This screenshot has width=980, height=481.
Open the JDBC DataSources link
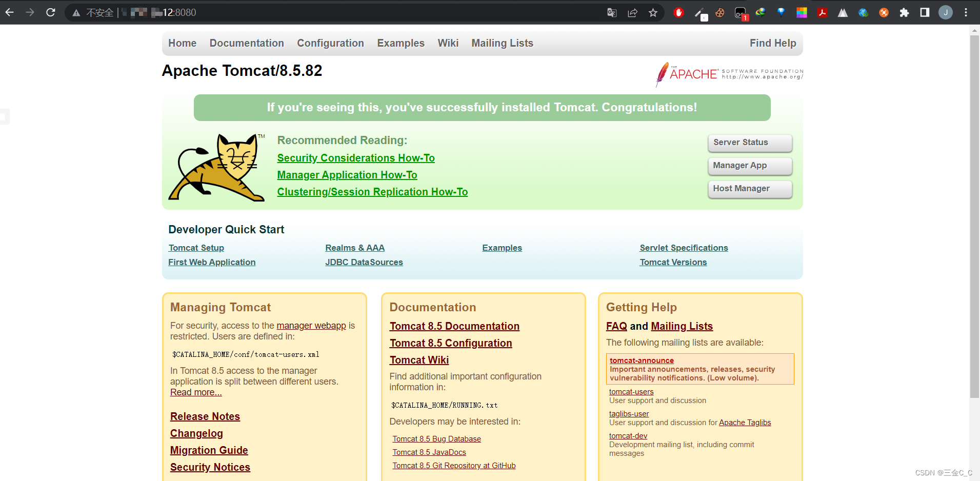point(364,262)
